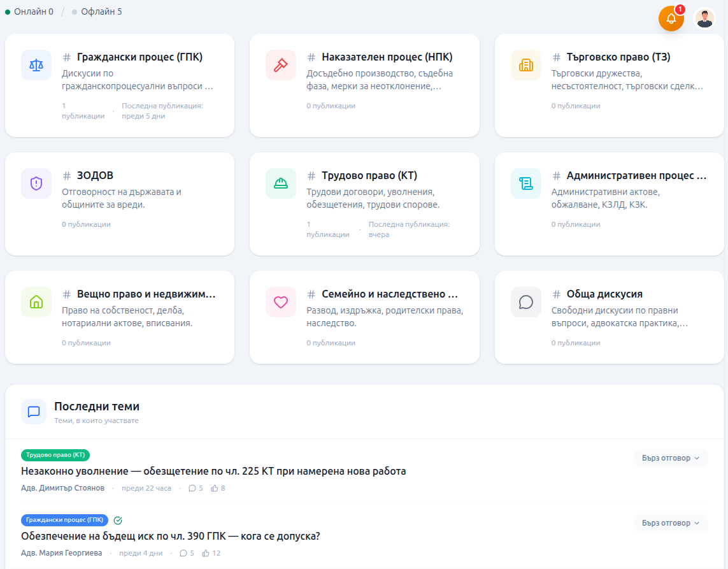Click the house icon on Вещно право card

(36, 302)
